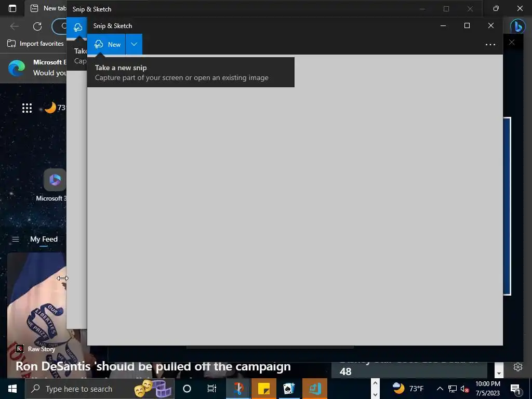532x399 pixels.
Task: Click the taskbar toolbar scroll down arrow
Action: click(x=375, y=394)
